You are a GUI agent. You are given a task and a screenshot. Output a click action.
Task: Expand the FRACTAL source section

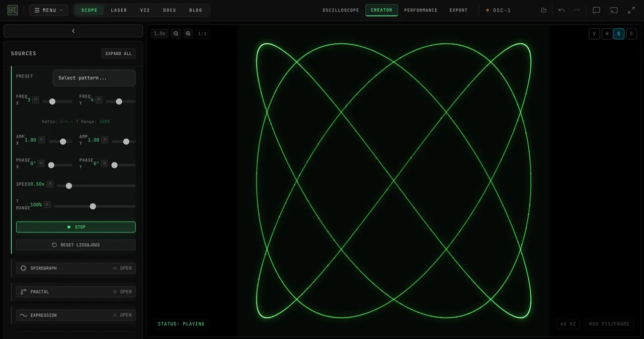point(76,292)
